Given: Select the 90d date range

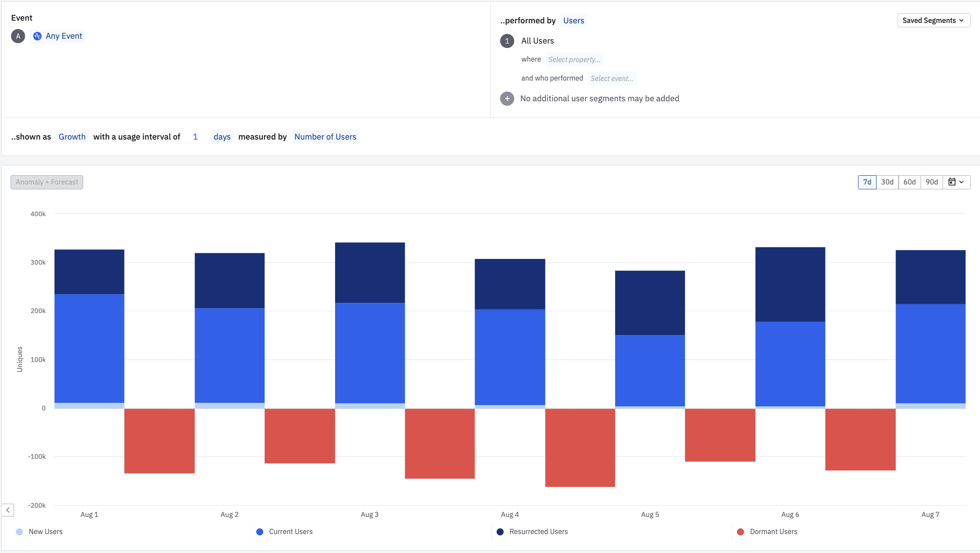Looking at the screenshot, I should (932, 182).
